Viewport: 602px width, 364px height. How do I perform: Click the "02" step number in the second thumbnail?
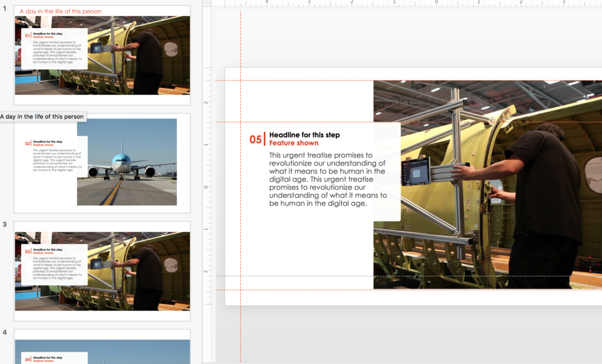[27, 143]
